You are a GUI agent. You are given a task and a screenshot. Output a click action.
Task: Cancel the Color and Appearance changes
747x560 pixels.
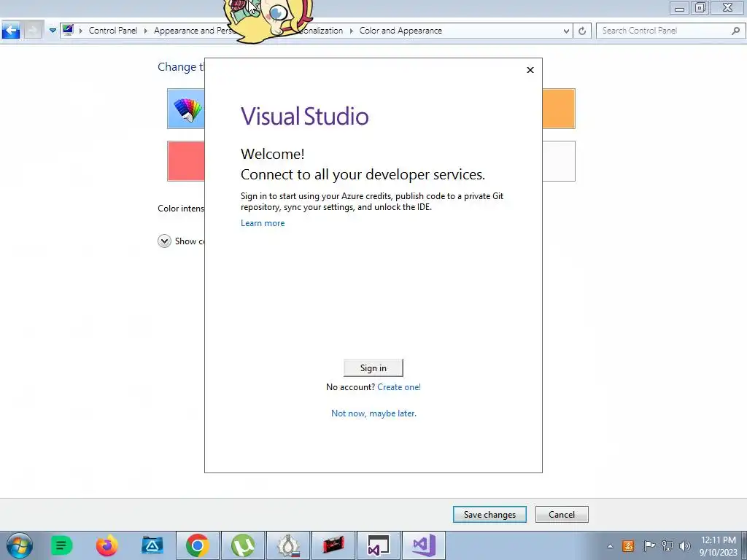coord(562,514)
